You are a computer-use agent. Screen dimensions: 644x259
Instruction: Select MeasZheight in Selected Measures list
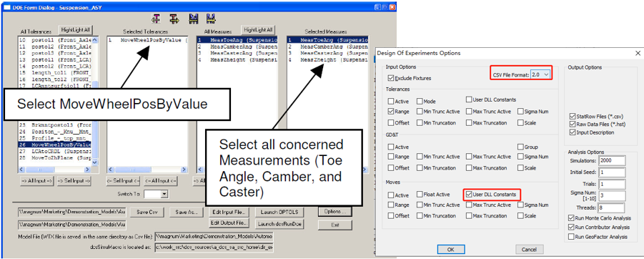pos(327,59)
